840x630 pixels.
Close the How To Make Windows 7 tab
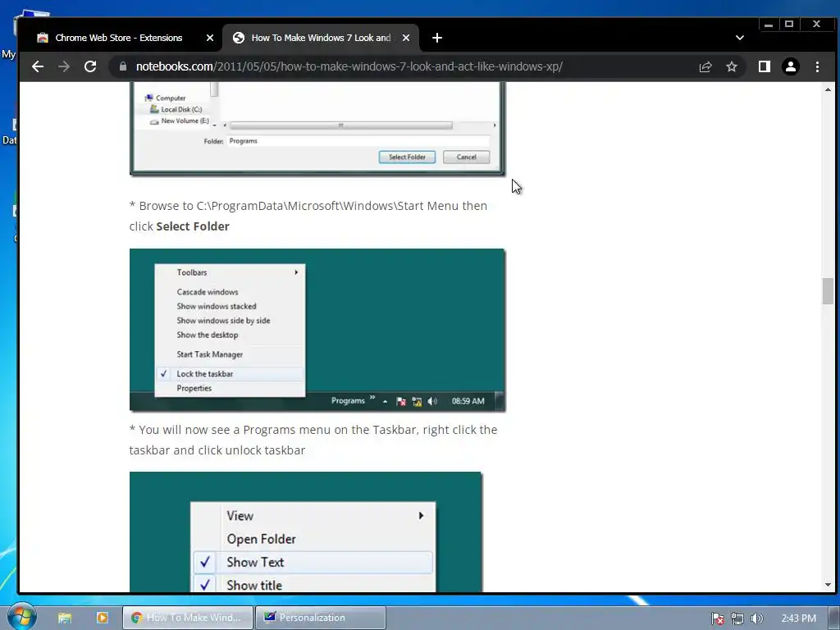point(406,38)
